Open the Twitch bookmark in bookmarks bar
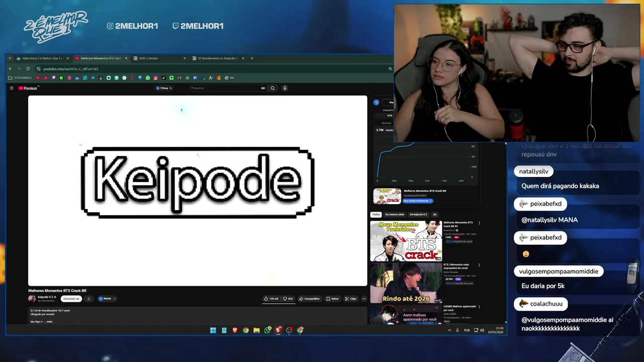Screen dimensions: 644x362 (53, 78)
